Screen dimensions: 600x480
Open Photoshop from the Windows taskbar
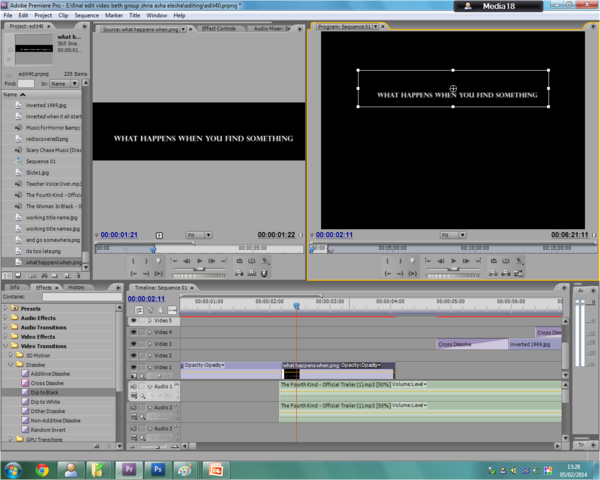point(157,469)
